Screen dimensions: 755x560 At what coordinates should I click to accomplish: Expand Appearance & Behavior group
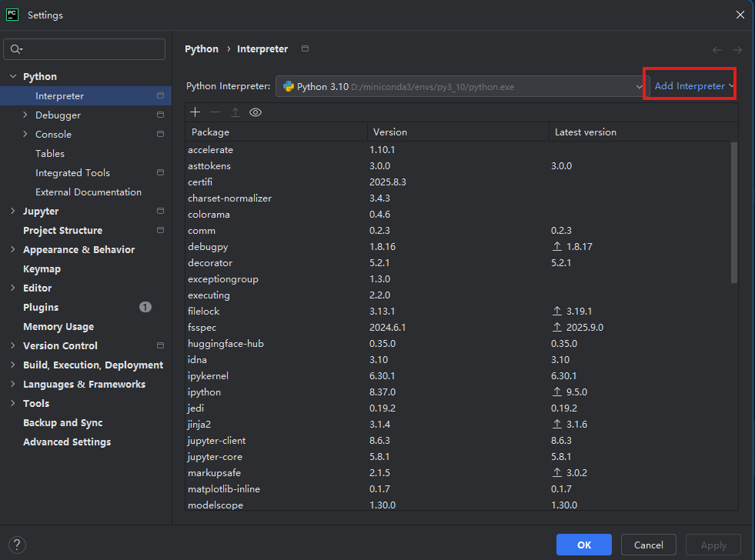(13, 250)
